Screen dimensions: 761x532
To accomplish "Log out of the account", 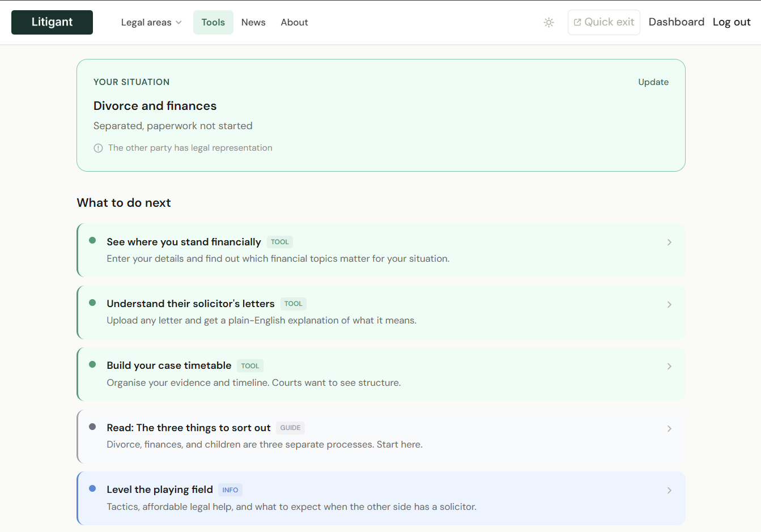I will pos(731,22).
